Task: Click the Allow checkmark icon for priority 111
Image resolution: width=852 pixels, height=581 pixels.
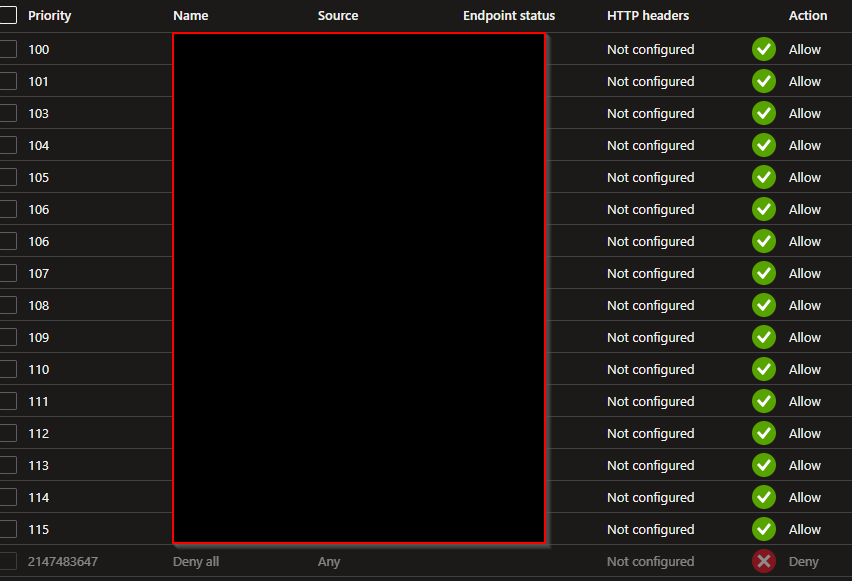Action: (x=763, y=402)
